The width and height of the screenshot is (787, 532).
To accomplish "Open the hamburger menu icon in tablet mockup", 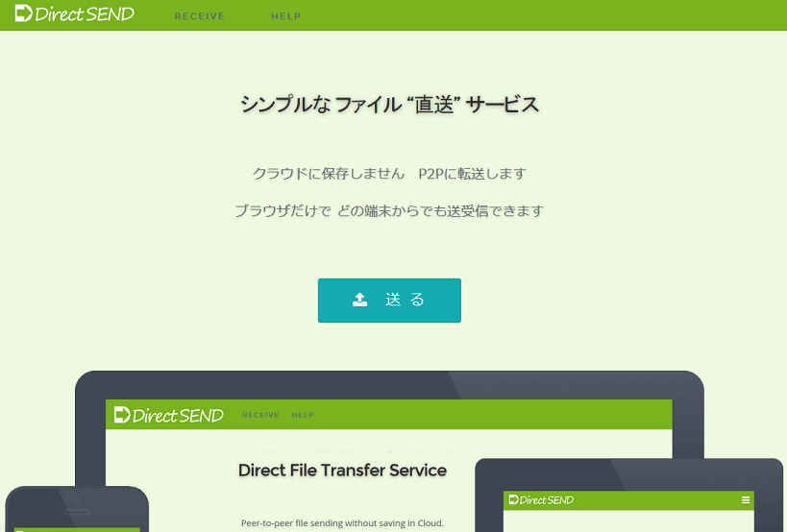I will [x=745, y=500].
